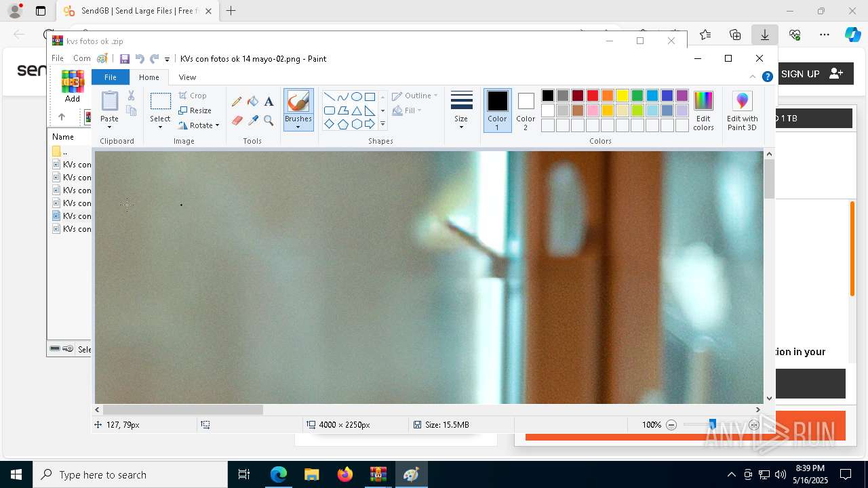Screen dimensions: 868x488
Task: Choose the Right triangle shape
Action: (x=370, y=110)
